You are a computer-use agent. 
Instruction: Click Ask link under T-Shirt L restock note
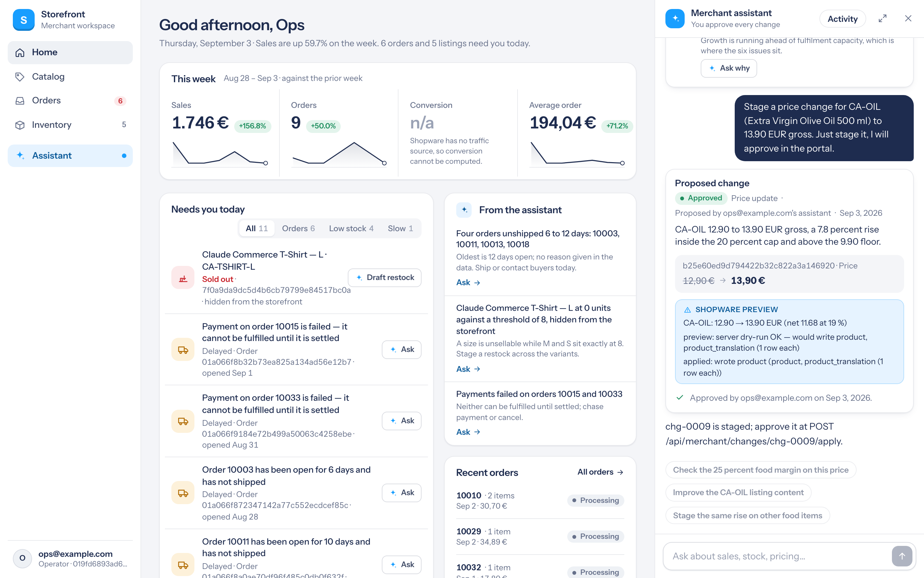tap(468, 369)
